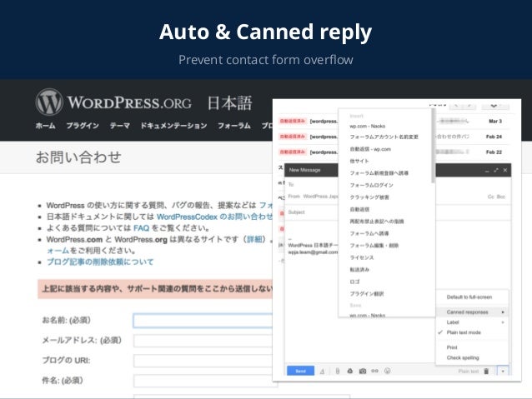This screenshot has width=532, height=399.
Task: Click the ブログの URI input field
Action: point(203,361)
